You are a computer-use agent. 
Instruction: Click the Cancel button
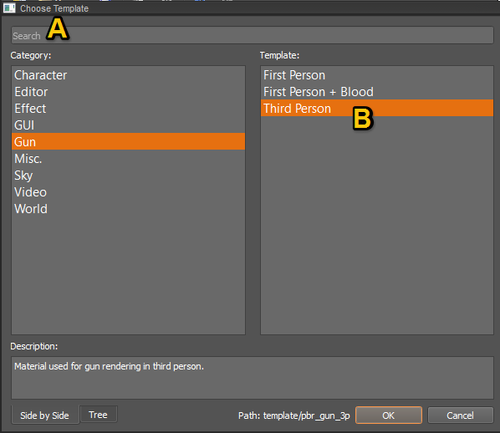pos(460,415)
